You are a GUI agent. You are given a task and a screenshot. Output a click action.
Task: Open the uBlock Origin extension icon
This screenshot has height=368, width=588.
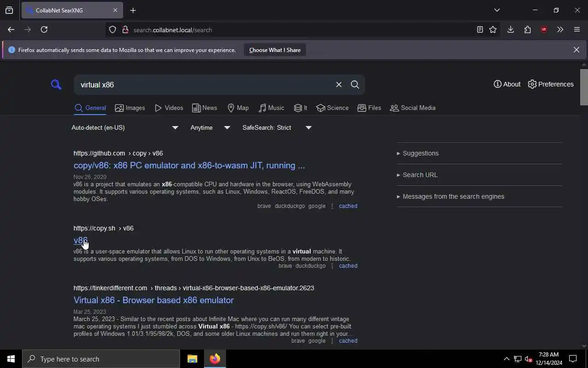point(544,29)
